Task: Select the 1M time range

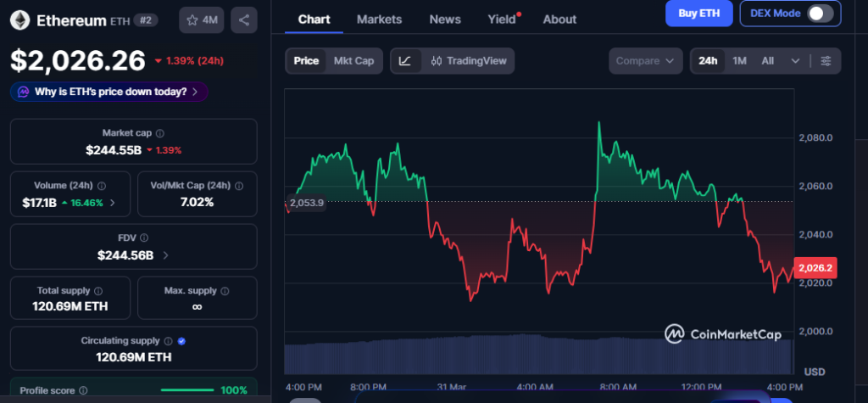Action: pos(739,60)
